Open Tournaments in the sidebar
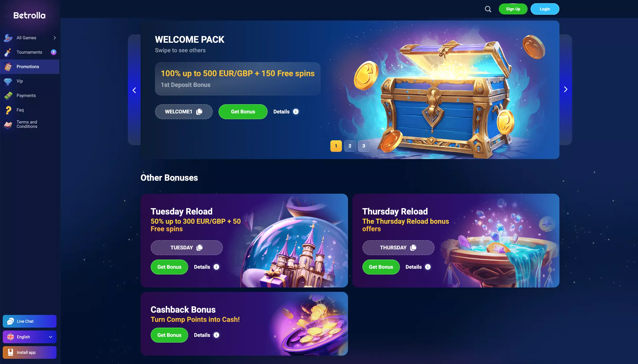This screenshot has width=638, height=364. [x=30, y=52]
